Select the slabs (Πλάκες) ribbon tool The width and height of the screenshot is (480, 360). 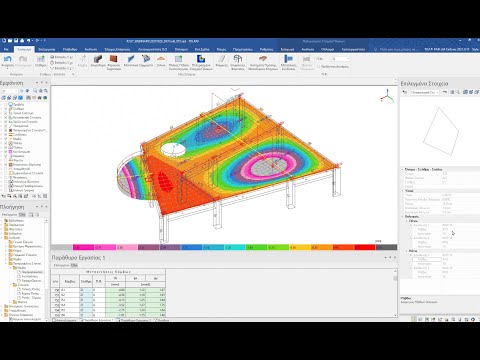pos(179,62)
